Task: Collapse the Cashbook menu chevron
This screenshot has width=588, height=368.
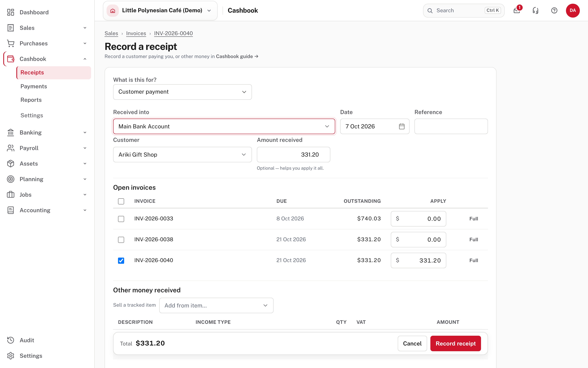Action: (85, 59)
